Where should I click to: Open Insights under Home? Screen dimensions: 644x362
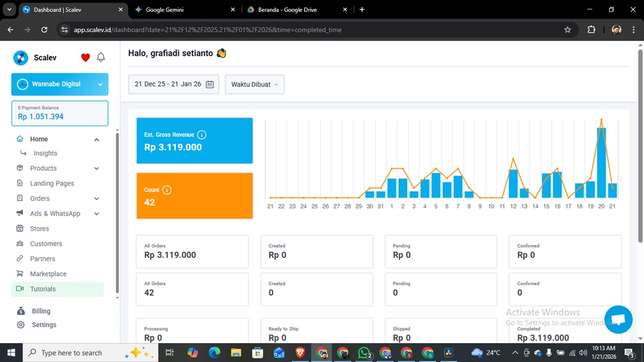(x=45, y=153)
